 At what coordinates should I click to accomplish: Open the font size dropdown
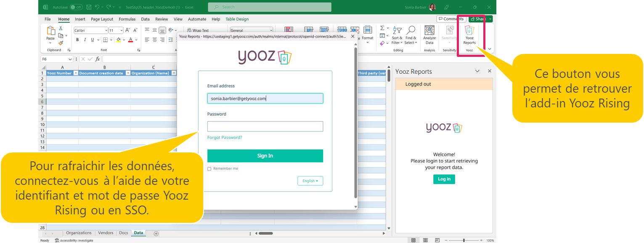[x=122, y=30]
